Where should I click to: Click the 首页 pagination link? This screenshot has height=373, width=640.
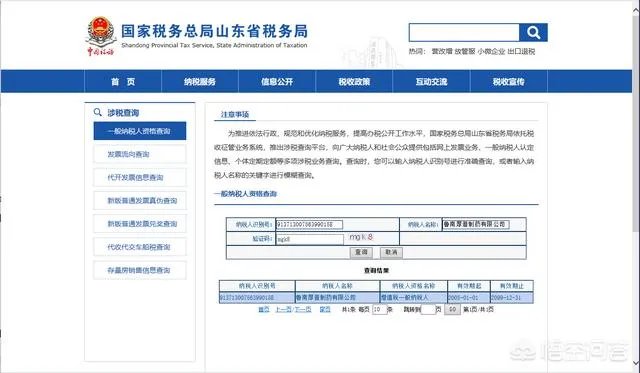point(264,310)
